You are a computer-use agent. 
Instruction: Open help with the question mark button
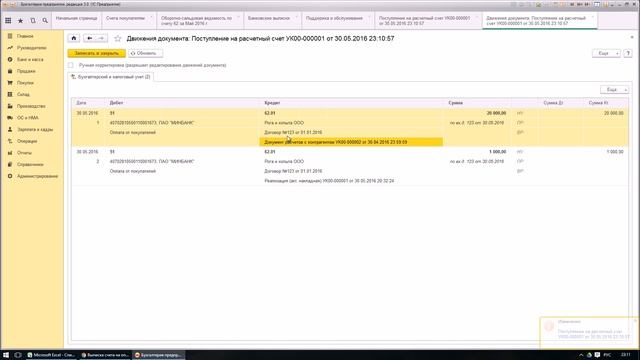(x=628, y=53)
